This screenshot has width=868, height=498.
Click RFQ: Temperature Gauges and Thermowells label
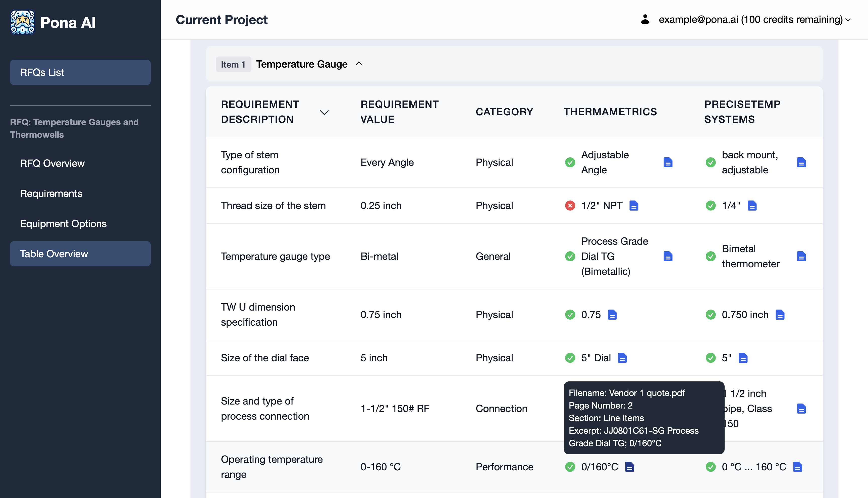(x=74, y=128)
